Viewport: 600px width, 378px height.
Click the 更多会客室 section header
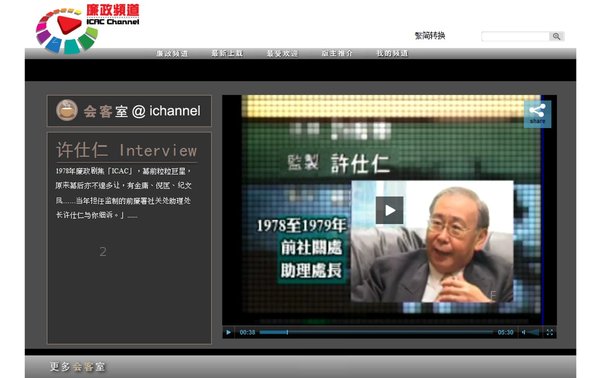[77, 367]
